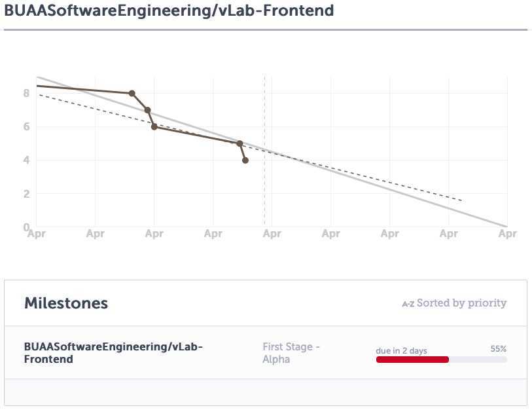Click the y-axis label 8
Screen dimensions: 532x410
point(26,93)
